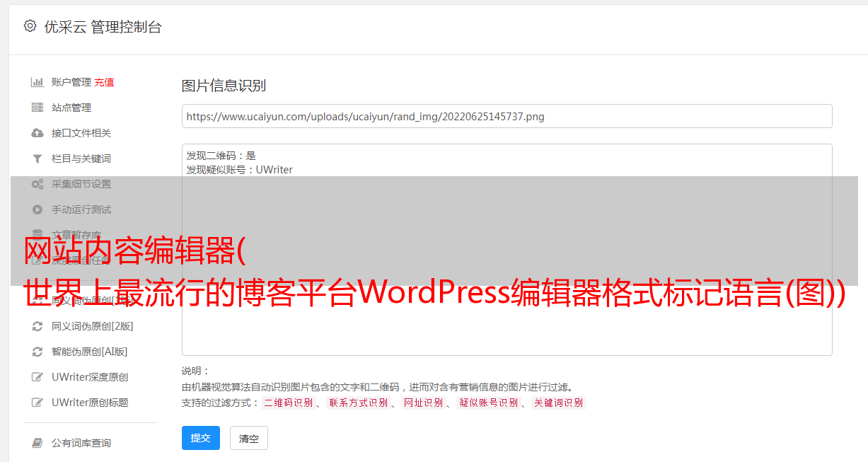
Task: Focus the image URL input field
Action: [x=507, y=116]
